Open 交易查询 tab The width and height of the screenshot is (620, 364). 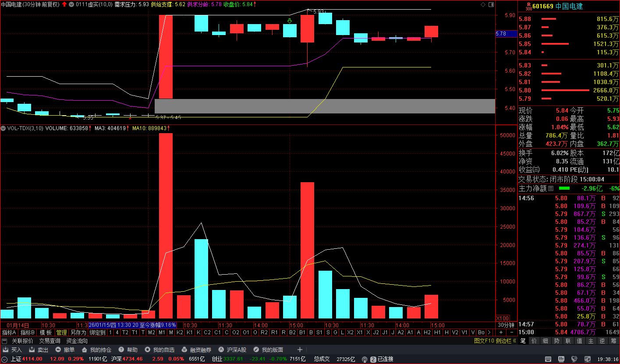tap(50, 341)
